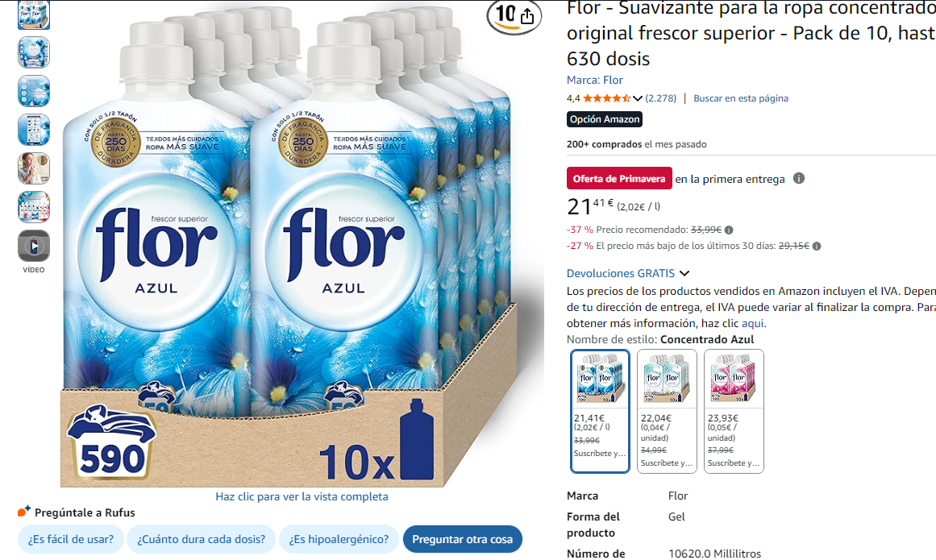Select thumbnail with woman smelling laundry
936x560 pixels.
pyautogui.click(x=33, y=168)
